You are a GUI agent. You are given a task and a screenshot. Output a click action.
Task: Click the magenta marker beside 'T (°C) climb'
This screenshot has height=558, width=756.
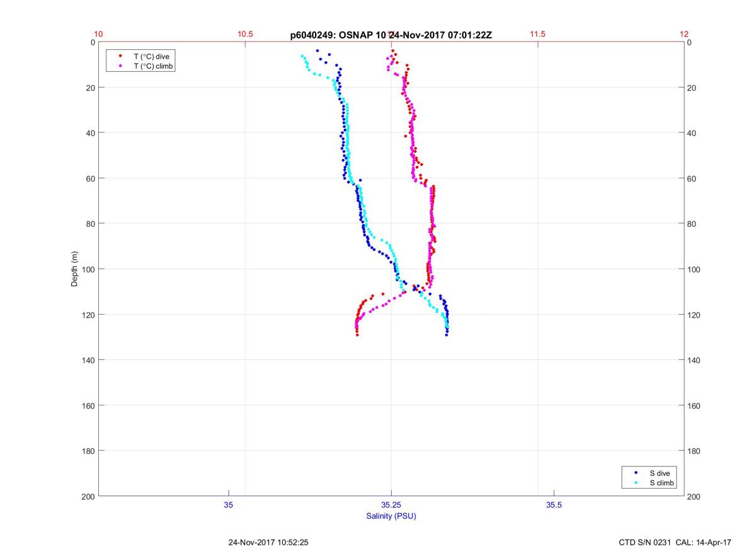point(120,66)
